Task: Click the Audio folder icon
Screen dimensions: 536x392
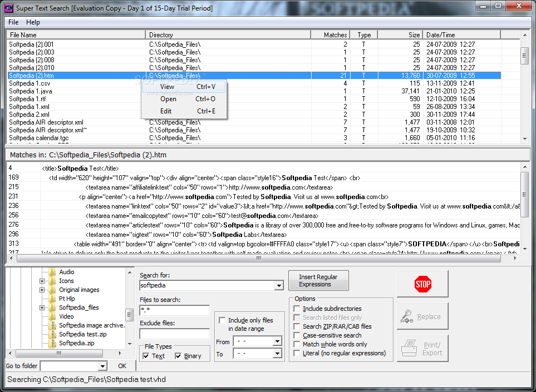Action: (52, 272)
